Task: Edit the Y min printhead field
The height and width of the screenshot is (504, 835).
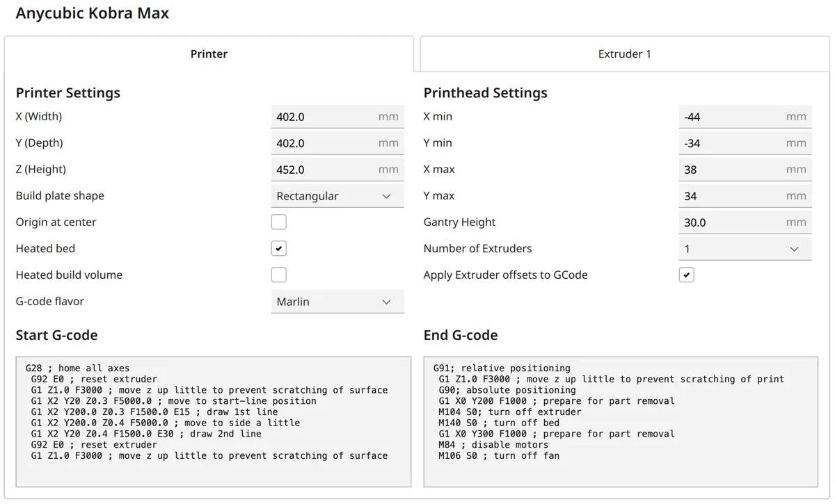Action: tap(731, 143)
